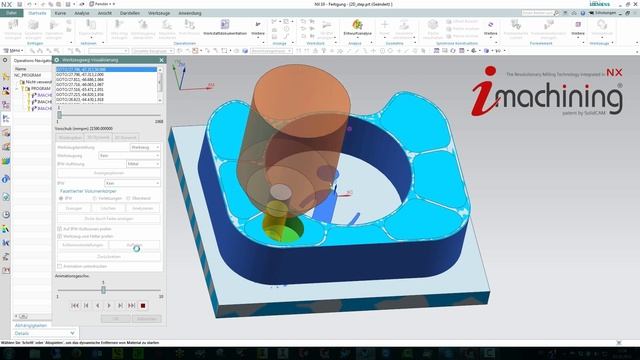This screenshot has width=640, height=360.
Task: Play the tool path forward
Action: coord(109,305)
